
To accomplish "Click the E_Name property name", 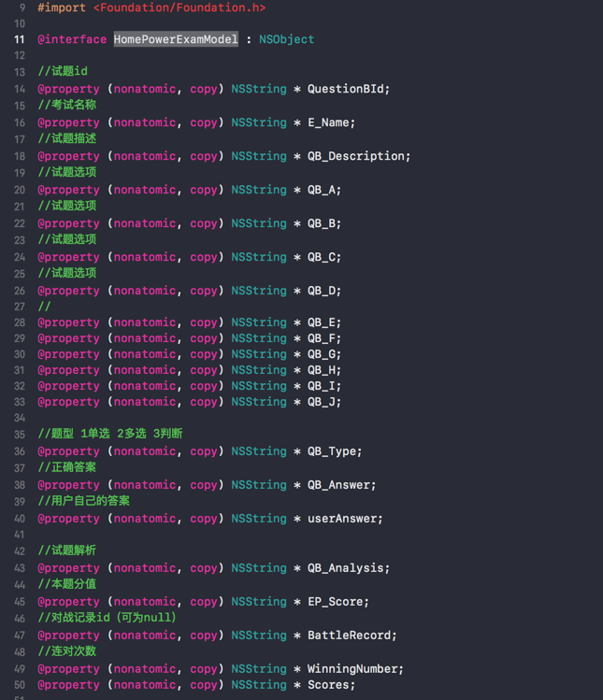I will [x=328, y=122].
